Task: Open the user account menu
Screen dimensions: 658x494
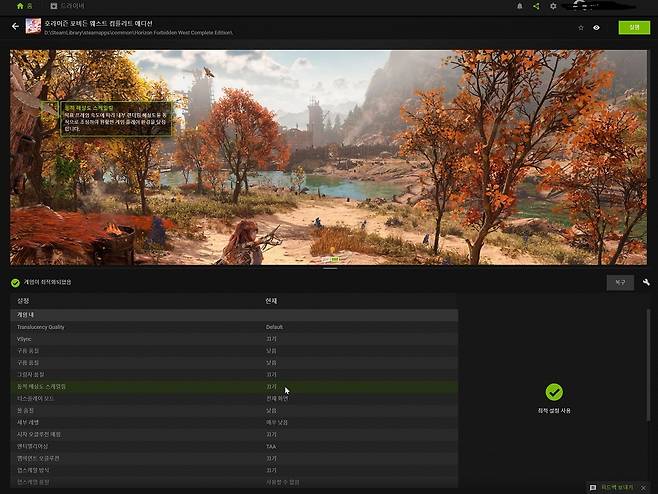Action: coord(602,6)
